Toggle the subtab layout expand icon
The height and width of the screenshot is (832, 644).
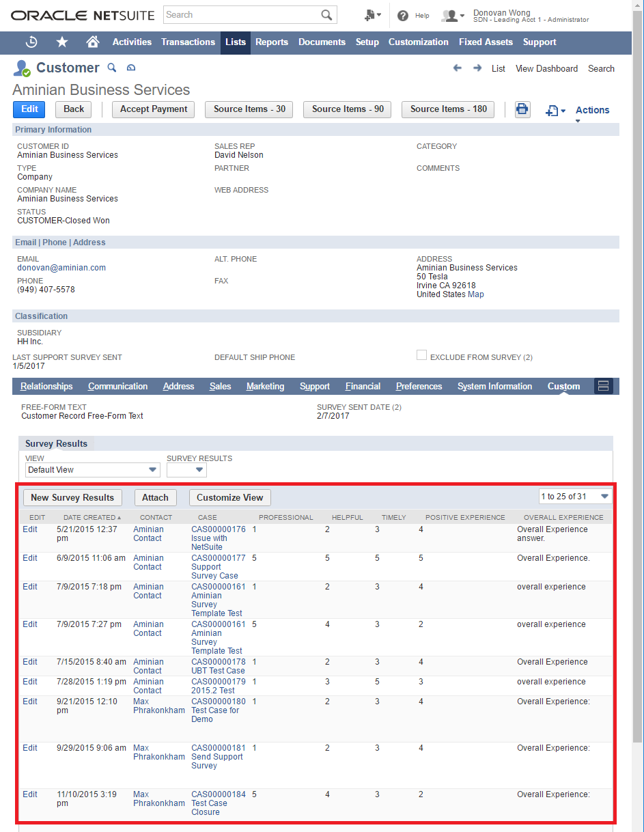tap(604, 387)
